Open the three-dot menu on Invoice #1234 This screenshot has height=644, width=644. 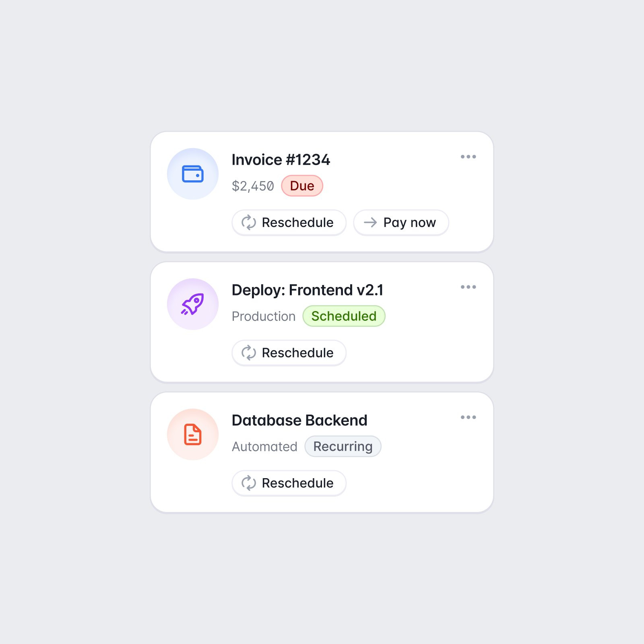tap(468, 157)
